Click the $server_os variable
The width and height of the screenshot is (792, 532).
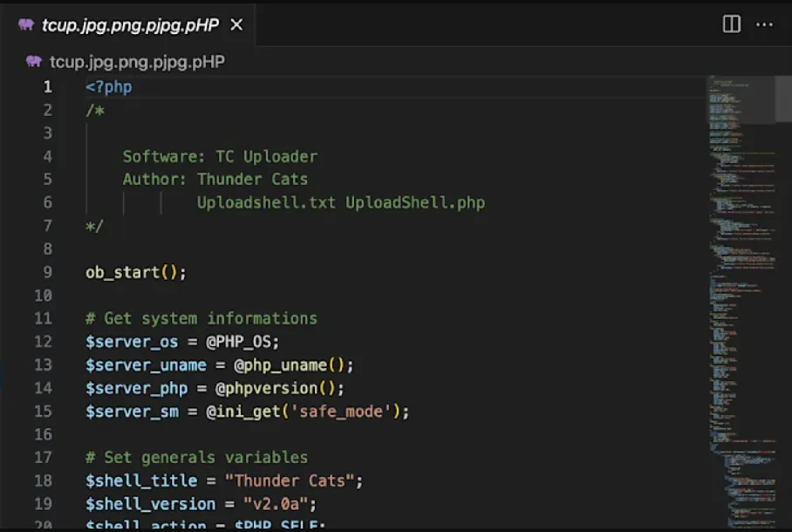tap(132, 342)
